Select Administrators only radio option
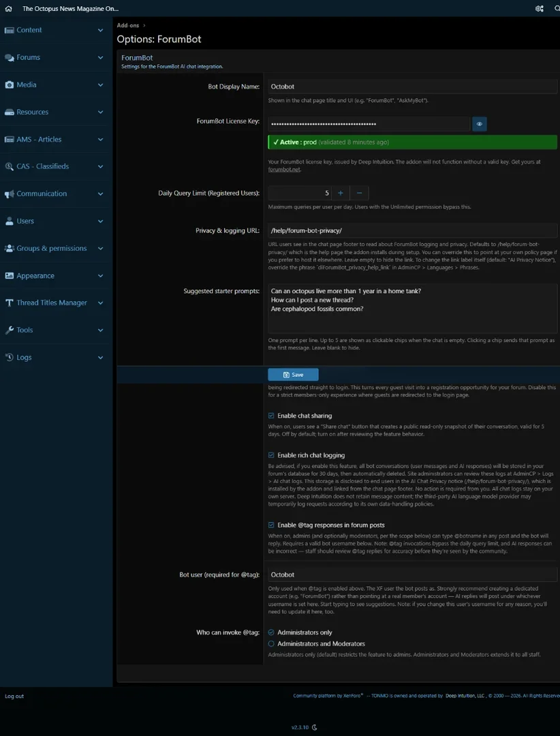560x736 pixels. [x=271, y=632]
